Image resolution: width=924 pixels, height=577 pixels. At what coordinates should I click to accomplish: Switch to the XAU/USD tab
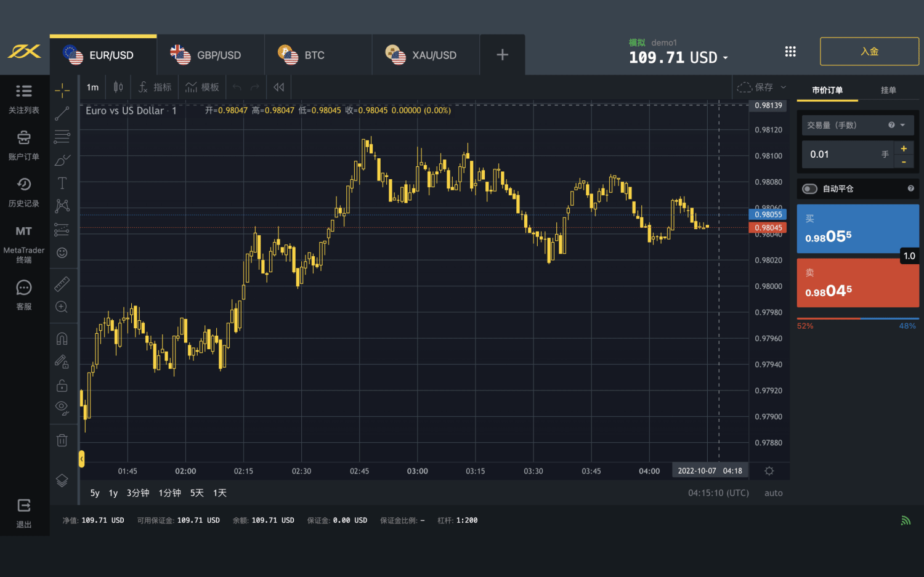(x=426, y=55)
